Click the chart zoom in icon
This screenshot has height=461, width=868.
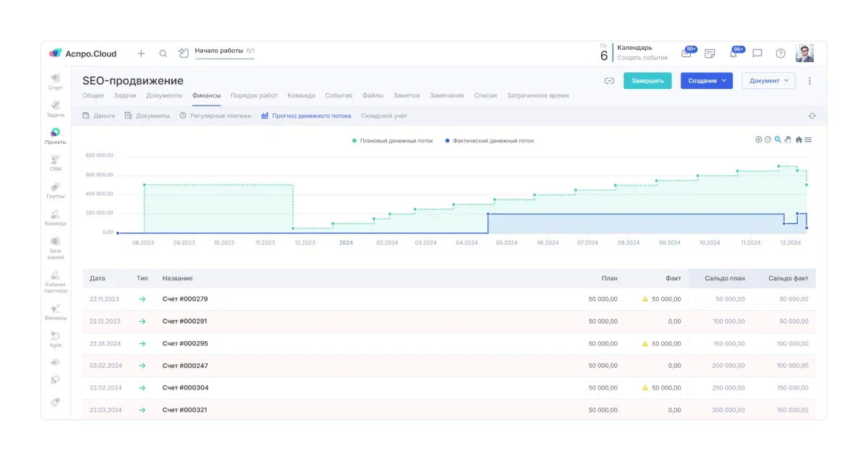(x=759, y=139)
